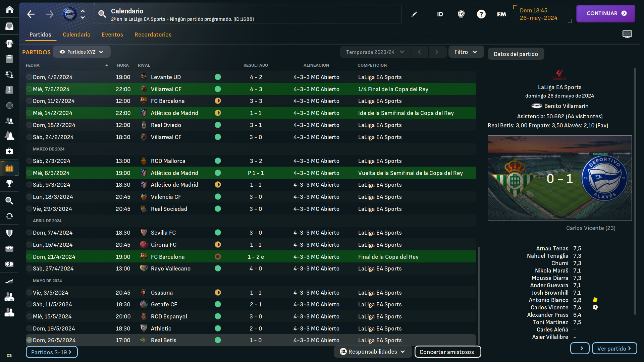The width and height of the screenshot is (644, 362).
Task: Open the Transfers sidebar icon
Action: pyautogui.click(x=9, y=74)
